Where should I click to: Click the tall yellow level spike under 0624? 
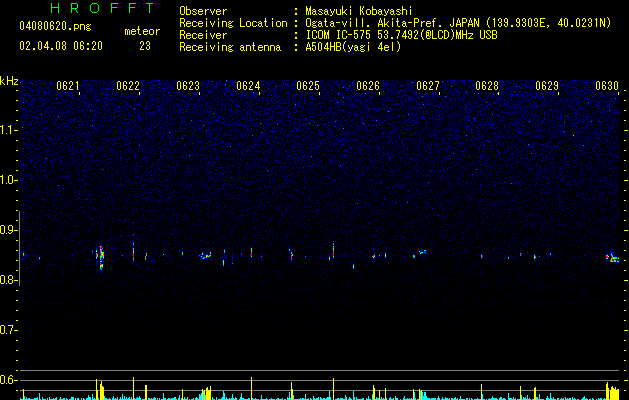click(x=252, y=388)
